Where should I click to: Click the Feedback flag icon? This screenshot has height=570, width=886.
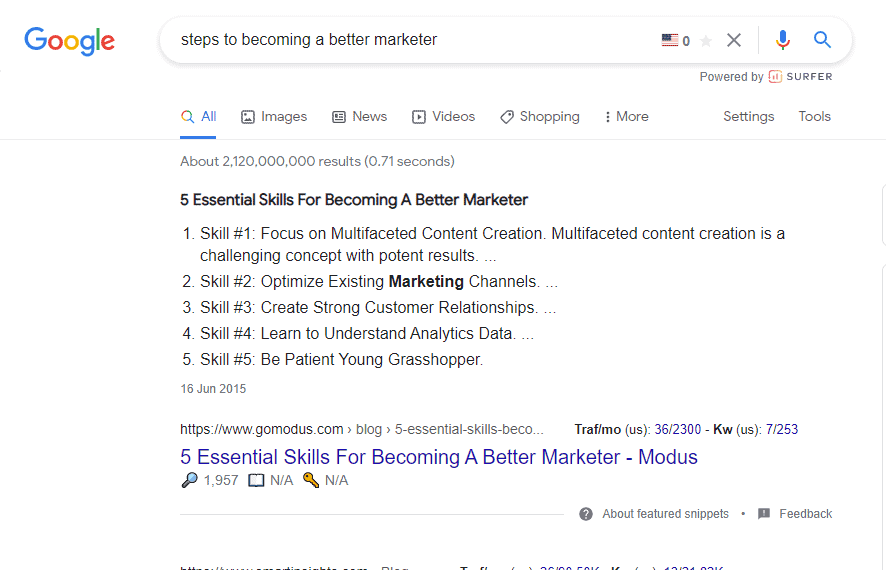[x=764, y=514]
